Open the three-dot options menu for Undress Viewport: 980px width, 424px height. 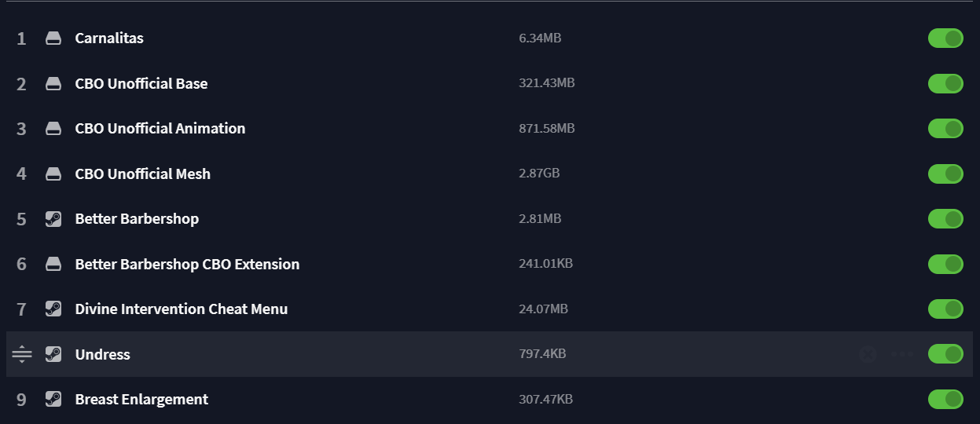point(902,354)
